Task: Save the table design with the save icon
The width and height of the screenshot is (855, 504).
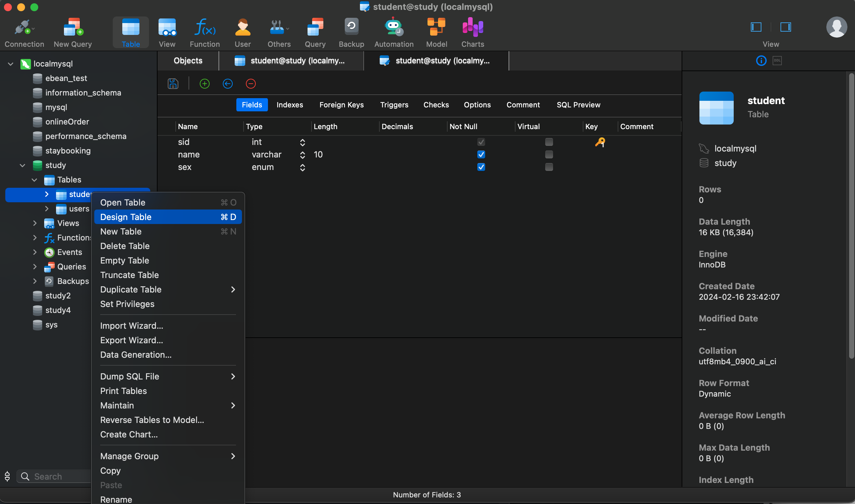Action: coord(173,84)
